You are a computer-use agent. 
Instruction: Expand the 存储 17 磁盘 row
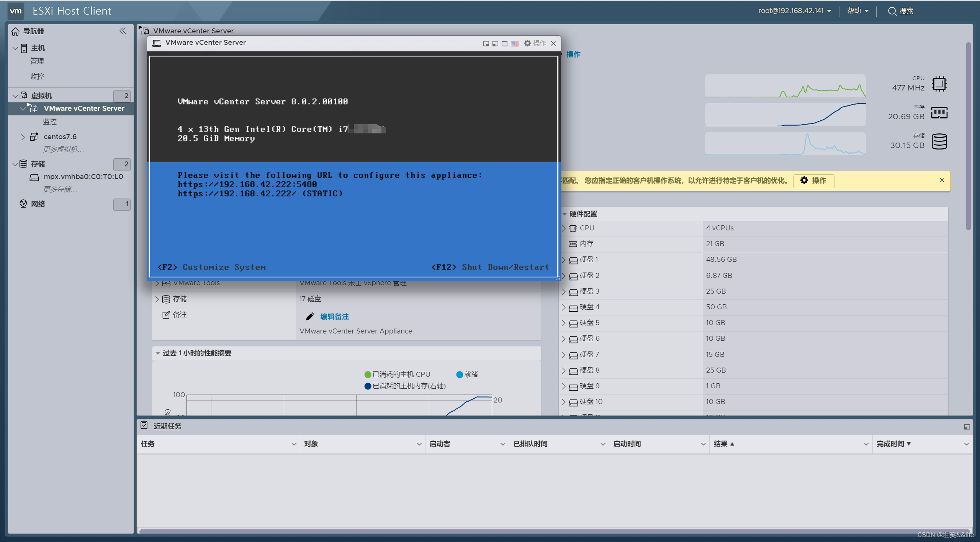[157, 299]
